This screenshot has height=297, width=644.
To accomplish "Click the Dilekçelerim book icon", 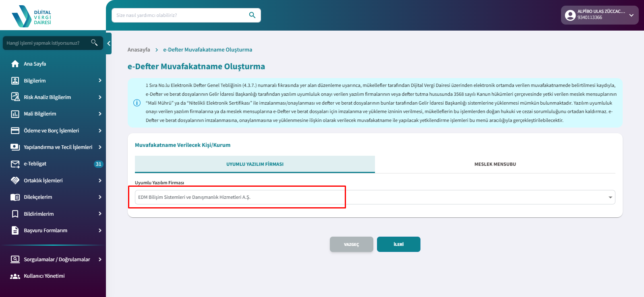I will coord(15,197).
